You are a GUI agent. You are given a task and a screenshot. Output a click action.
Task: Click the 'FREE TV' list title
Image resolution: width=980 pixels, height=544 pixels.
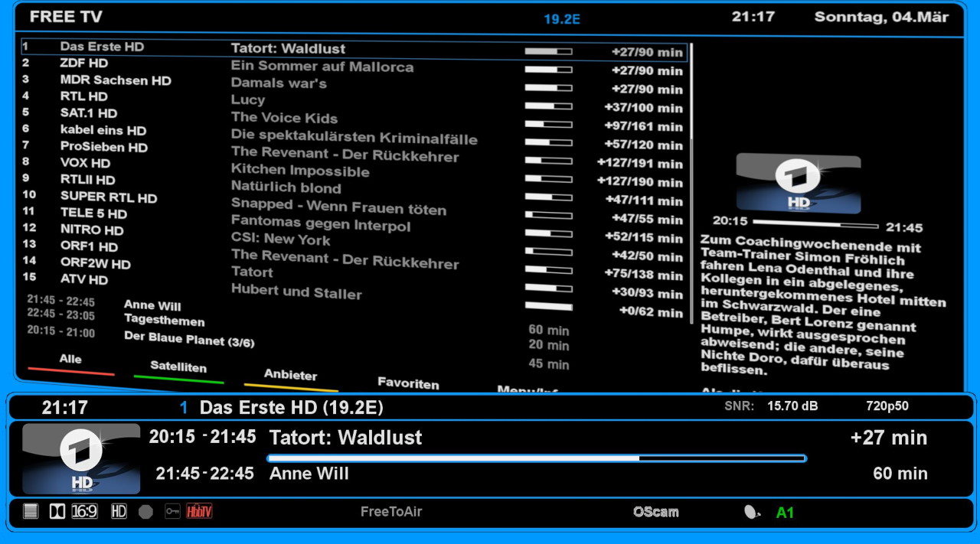click(x=66, y=17)
